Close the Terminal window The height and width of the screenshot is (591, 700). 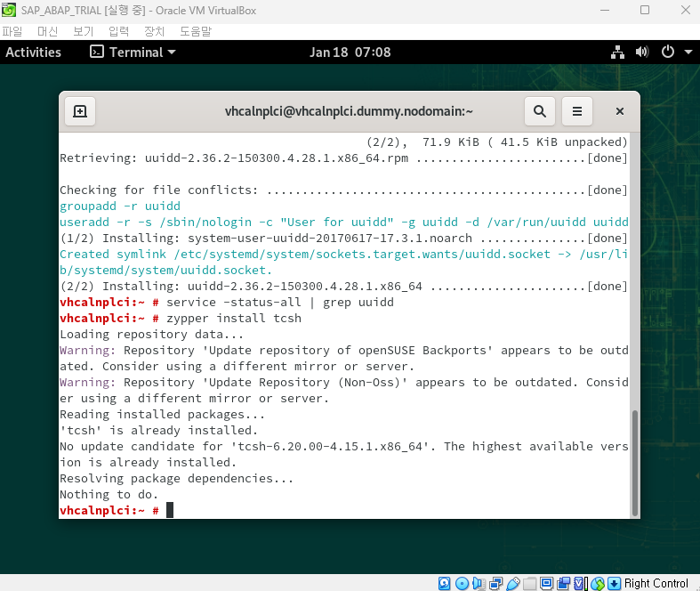620,111
